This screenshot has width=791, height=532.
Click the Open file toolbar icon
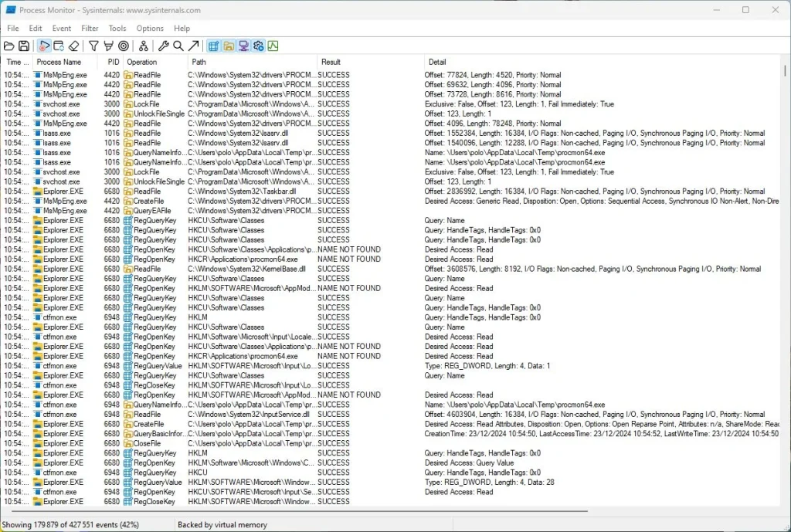pyautogui.click(x=9, y=46)
